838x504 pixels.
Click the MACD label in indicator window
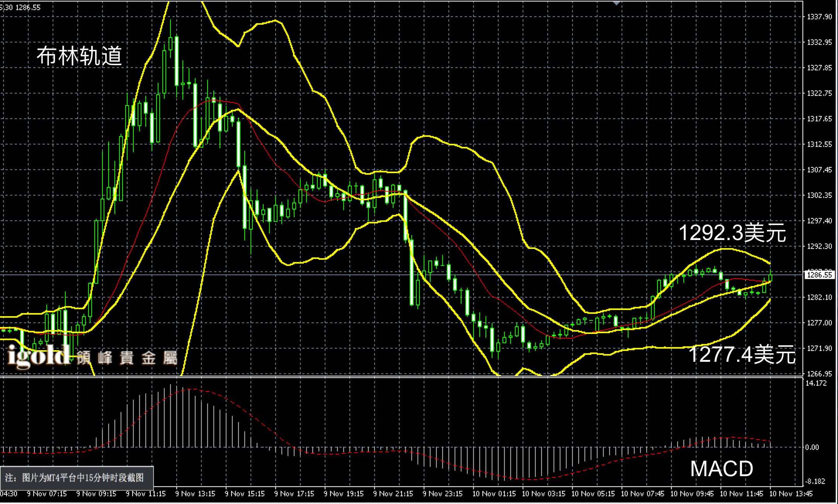721,468
